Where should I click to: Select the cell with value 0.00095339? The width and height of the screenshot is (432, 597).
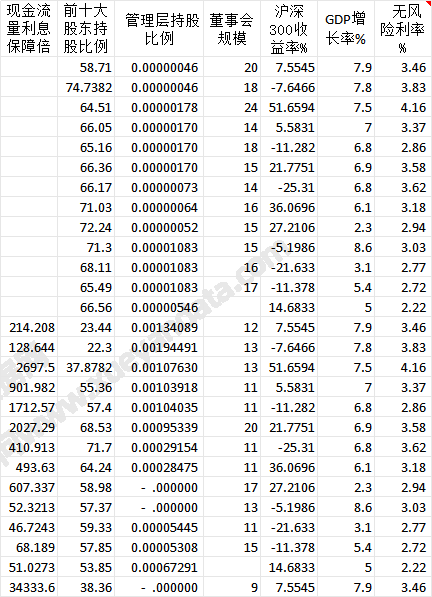pos(159,427)
